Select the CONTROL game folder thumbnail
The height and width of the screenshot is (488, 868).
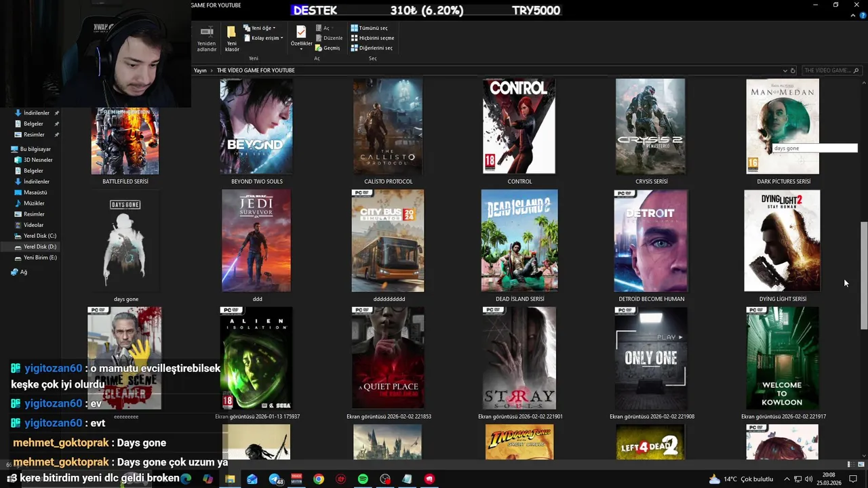(x=519, y=126)
